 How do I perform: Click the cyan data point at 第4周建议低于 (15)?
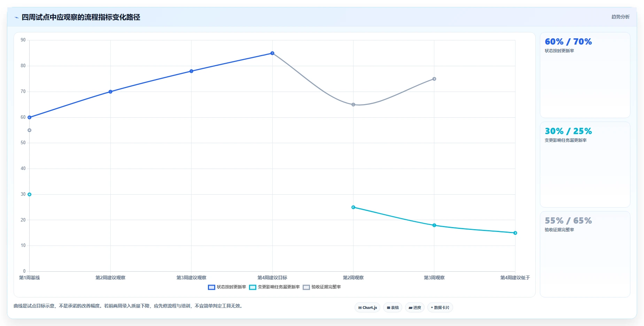(515, 233)
